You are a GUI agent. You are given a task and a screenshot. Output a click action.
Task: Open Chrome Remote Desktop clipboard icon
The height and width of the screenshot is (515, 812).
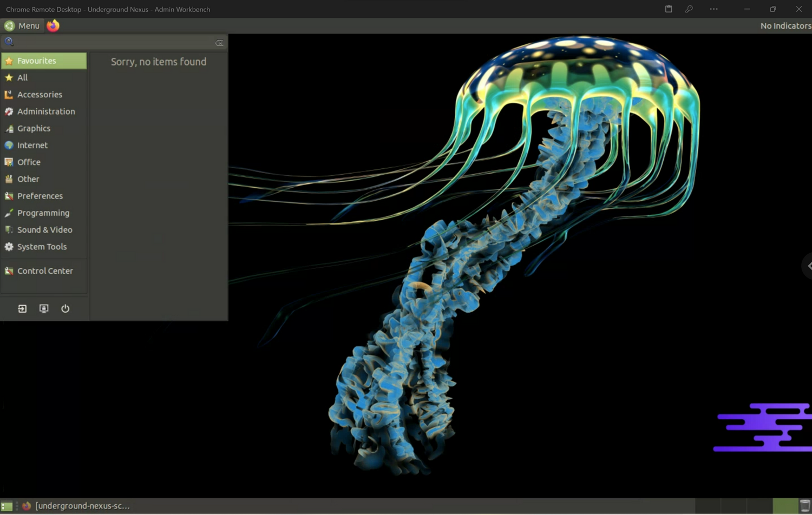(x=669, y=9)
